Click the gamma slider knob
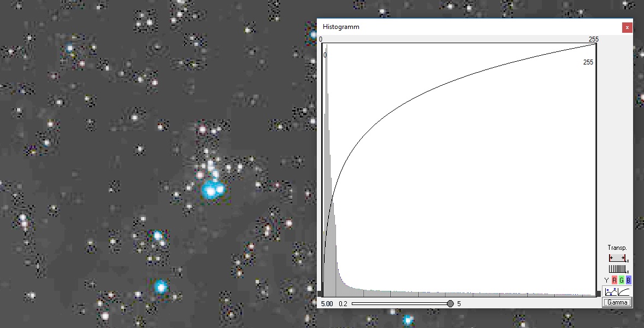The height and width of the screenshot is (328, 644). pos(450,303)
